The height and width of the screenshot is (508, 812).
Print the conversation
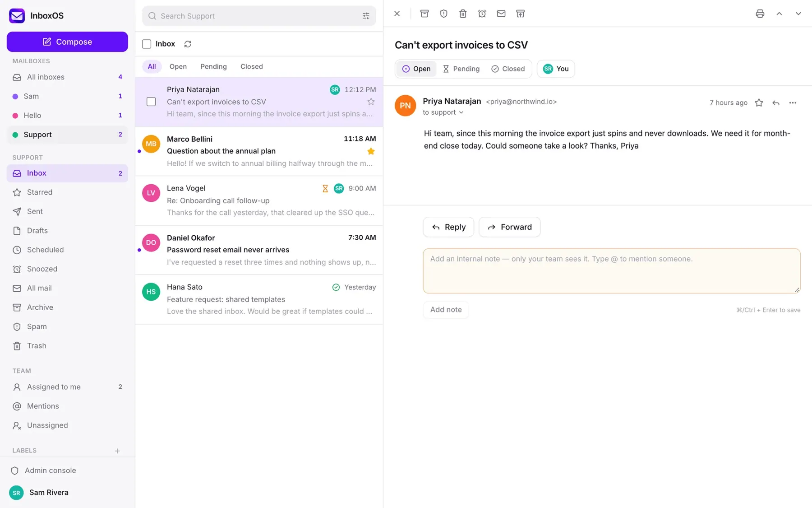click(x=760, y=14)
